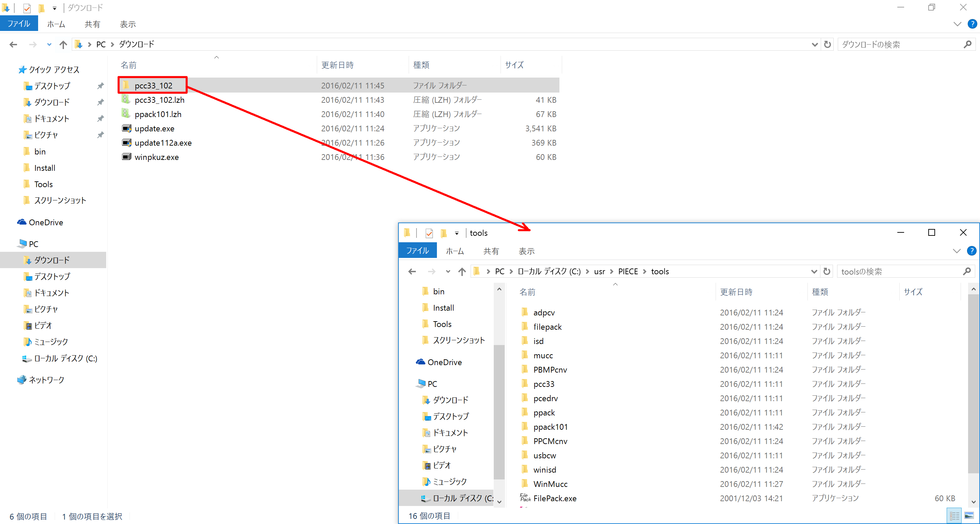
Task: Select ビデオ in tools window sidebar
Action: [441, 465]
